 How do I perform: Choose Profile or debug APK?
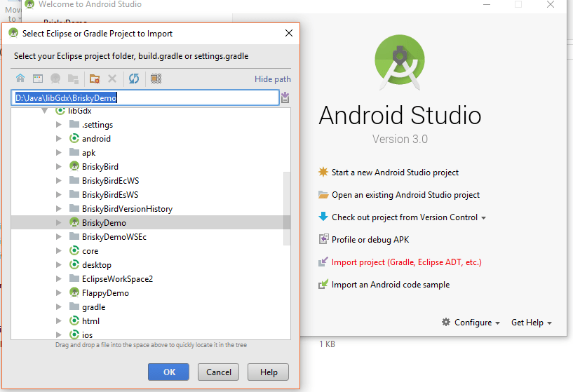(370, 240)
